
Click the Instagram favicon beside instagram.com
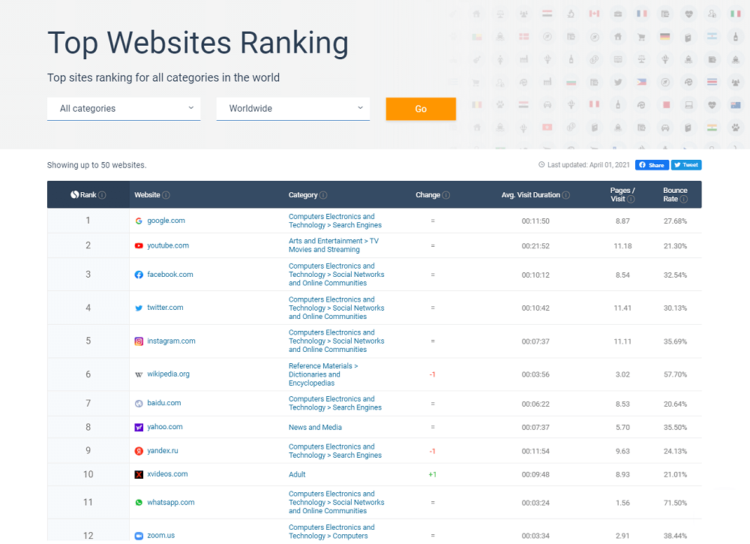pyautogui.click(x=139, y=342)
